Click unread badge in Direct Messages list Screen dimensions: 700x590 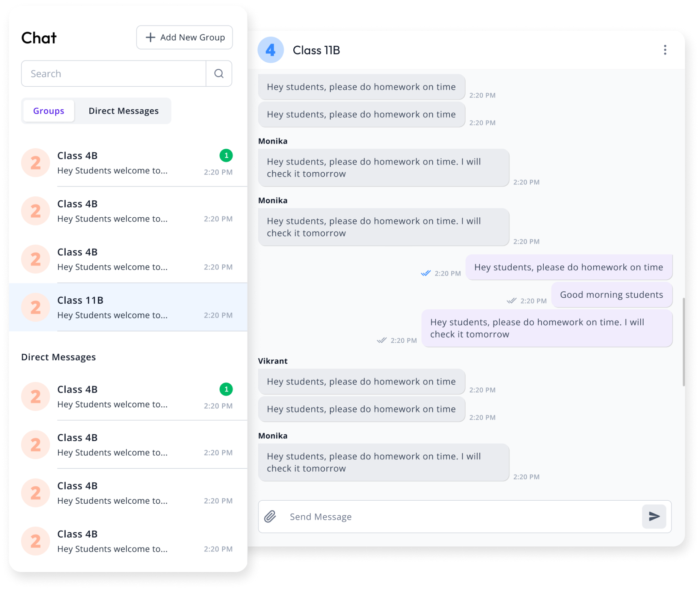pyautogui.click(x=226, y=389)
